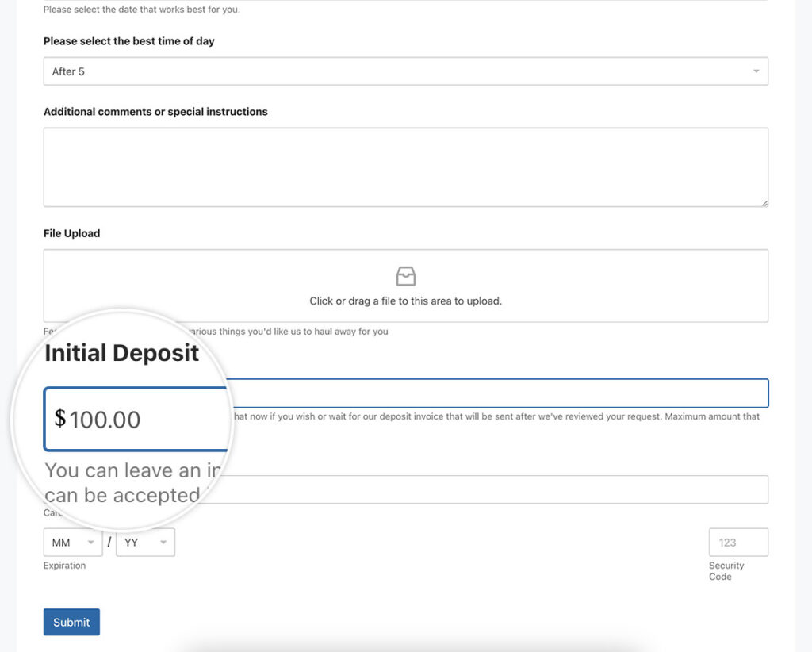The height and width of the screenshot is (652, 812).
Task: Click the card number input field
Action: [405, 489]
